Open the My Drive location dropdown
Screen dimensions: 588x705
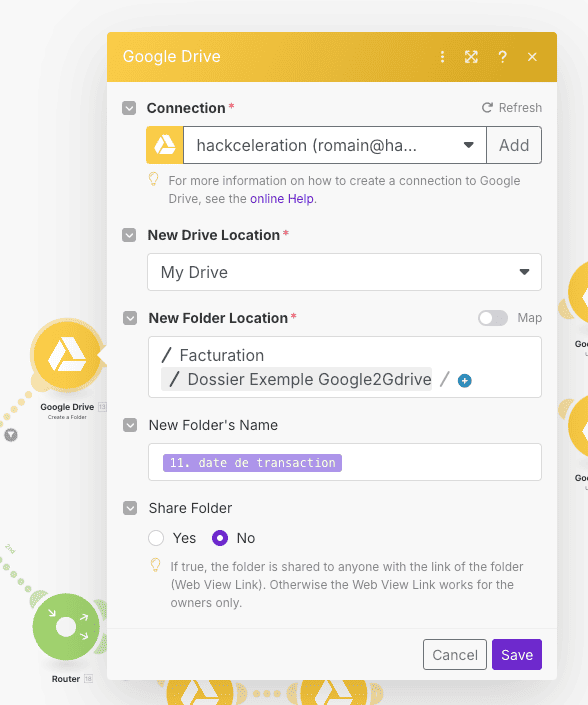coord(344,272)
